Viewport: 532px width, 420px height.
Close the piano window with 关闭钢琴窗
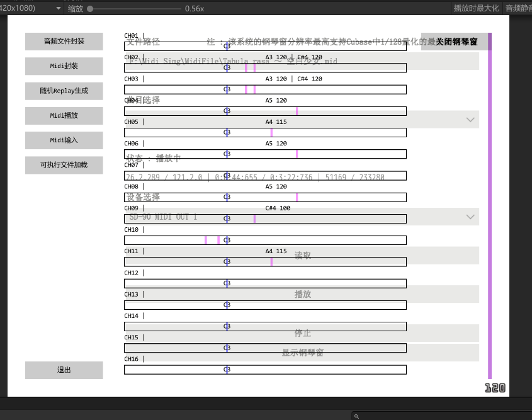point(456,42)
